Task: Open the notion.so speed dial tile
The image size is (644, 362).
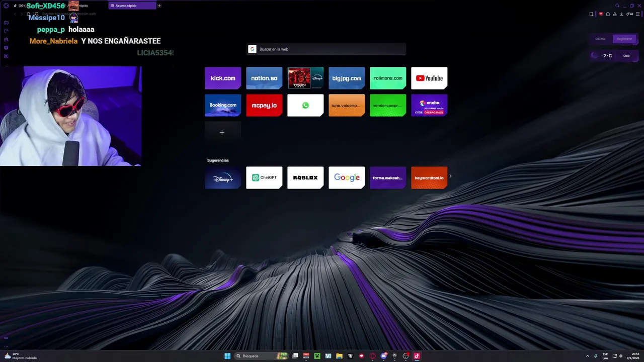Action: pyautogui.click(x=264, y=78)
